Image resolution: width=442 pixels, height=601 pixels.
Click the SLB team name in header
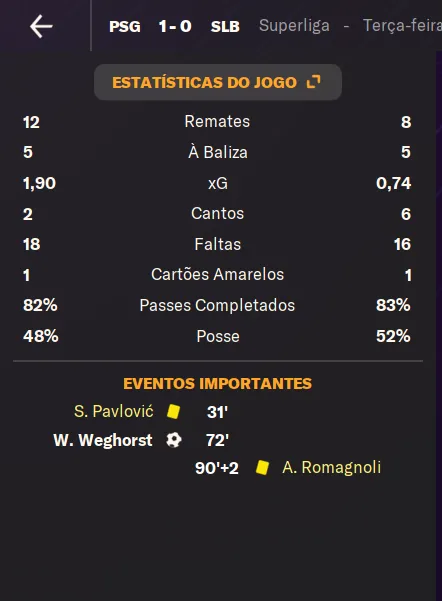coord(225,26)
